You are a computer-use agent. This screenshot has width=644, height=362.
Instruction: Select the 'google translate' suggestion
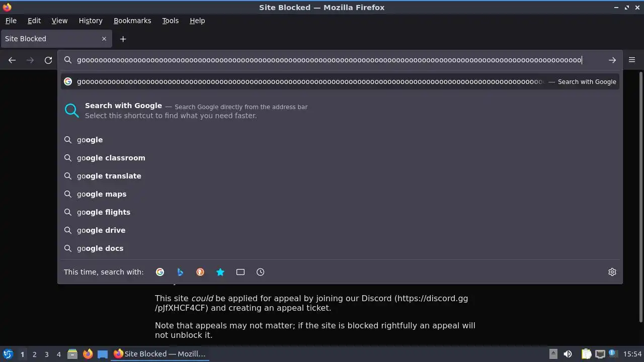340,176
